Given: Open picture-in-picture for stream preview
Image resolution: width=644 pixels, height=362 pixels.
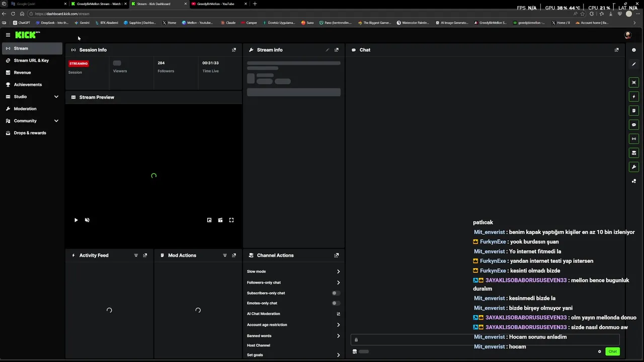Looking at the screenshot, I should tap(209, 220).
